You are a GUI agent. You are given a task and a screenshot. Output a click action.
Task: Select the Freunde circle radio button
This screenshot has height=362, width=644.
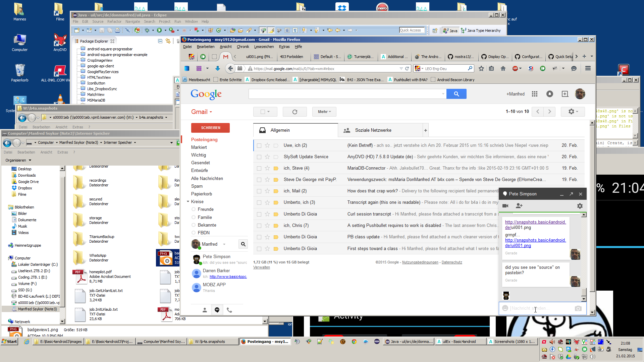(x=194, y=209)
